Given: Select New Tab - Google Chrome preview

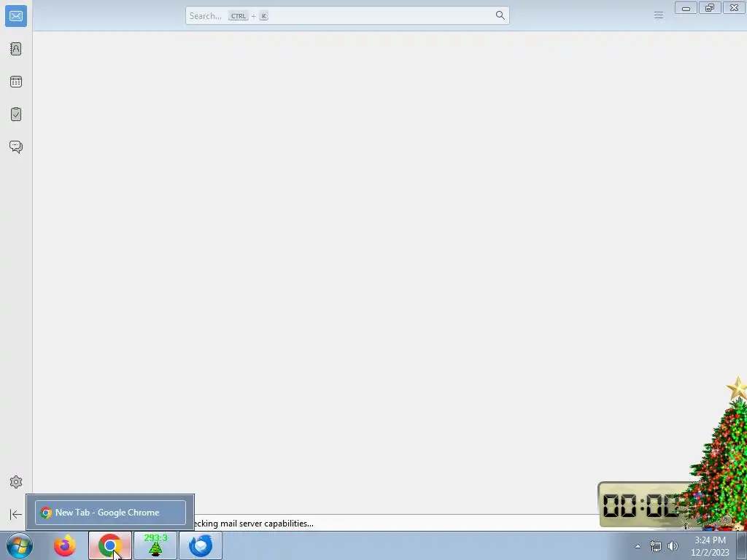Looking at the screenshot, I should click(110, 513).
